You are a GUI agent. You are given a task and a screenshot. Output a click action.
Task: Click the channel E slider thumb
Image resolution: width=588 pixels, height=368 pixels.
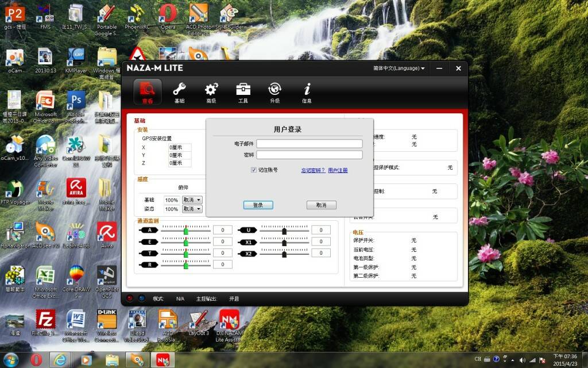pos(186,242)
